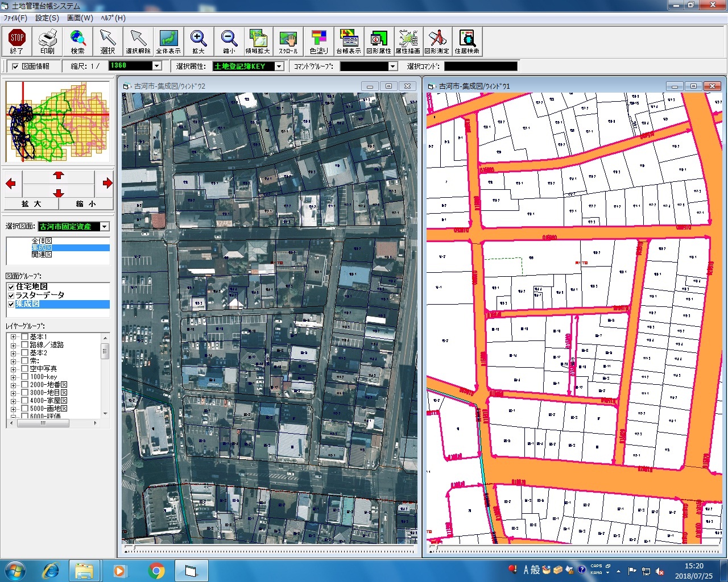728x582 pixels.
Task: Select 集成図 in the drawing list
Action: tap(42, 248)
